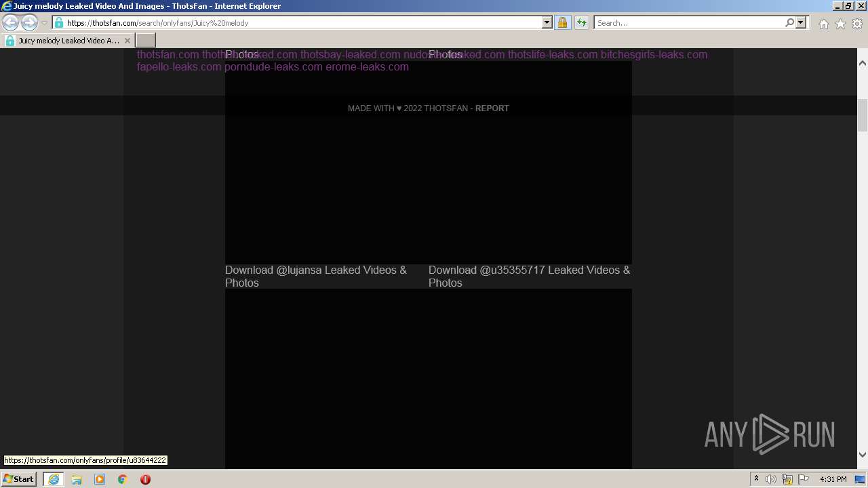Click the volume speaker tray icon
The height and width of the screenshot is (488, 868).
(x=771, y=479)
